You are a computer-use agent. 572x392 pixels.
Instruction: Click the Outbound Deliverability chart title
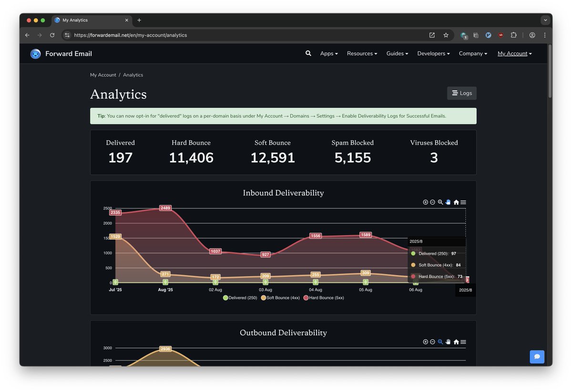[283, 332]
